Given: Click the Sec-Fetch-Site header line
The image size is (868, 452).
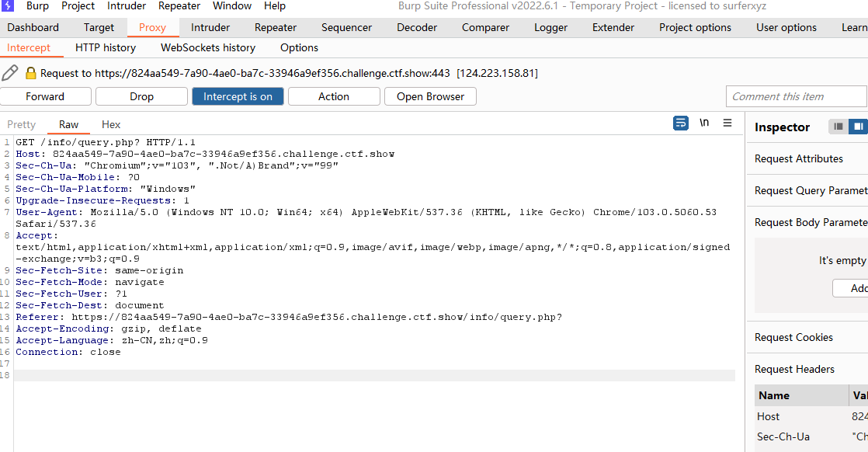Looking at the screenshot, I should 99,270.
